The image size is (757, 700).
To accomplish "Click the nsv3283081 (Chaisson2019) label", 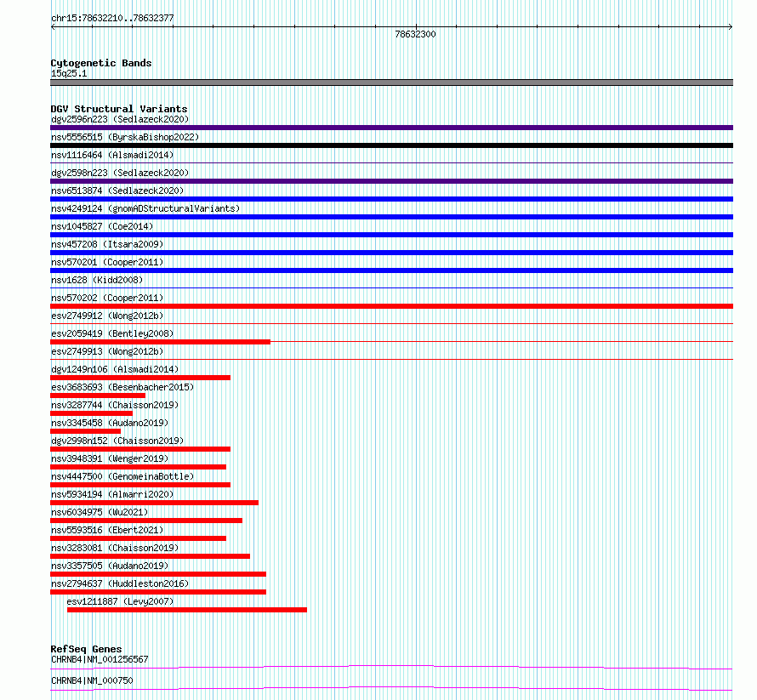I will [x=115, y=548].
